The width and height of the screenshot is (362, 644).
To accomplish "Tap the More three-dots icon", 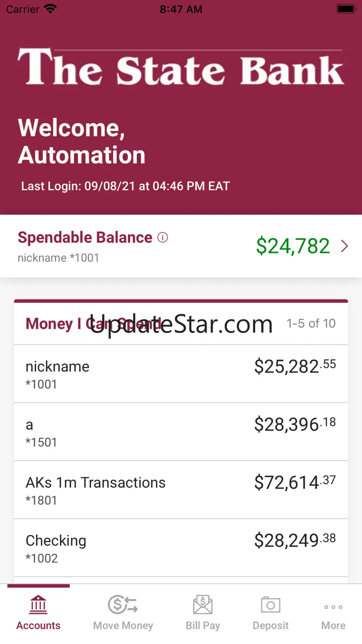I will tap(333, 607).
